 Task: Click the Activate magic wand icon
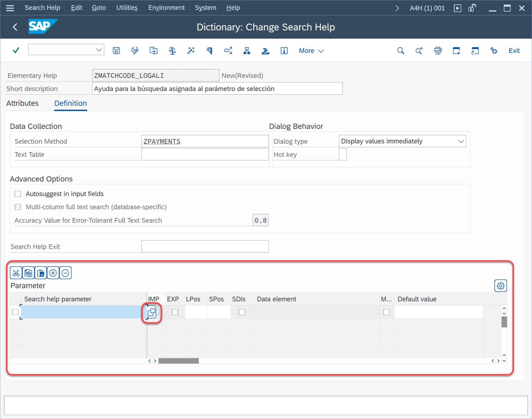tap(191, 51)
